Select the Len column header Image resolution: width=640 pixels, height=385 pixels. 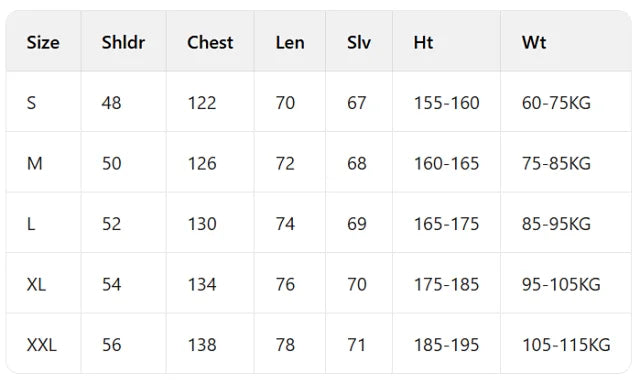(x=290, y=42)
